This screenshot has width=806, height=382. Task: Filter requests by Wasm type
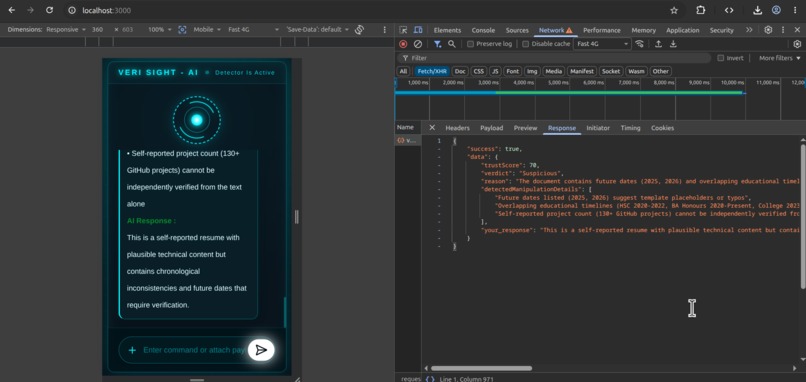click(x=636, y=71)
